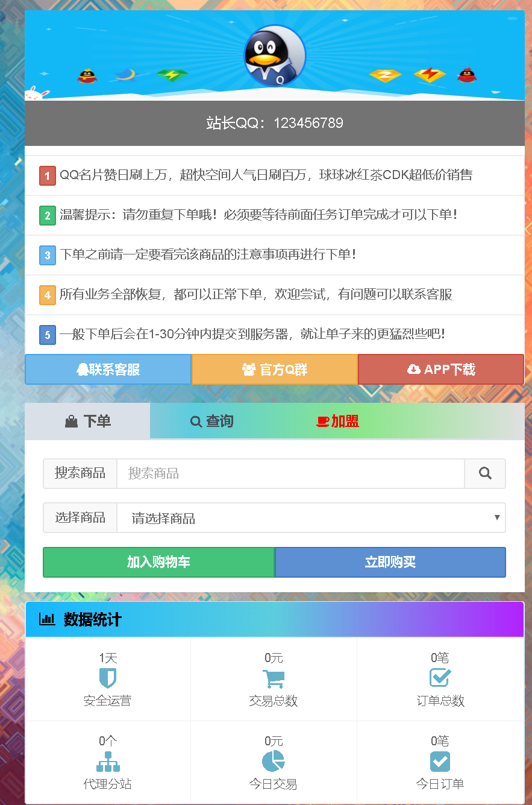Switch to the 查询 tab
Screen dimensions: 532x805
pyautogui.click(x=212, y=421)
